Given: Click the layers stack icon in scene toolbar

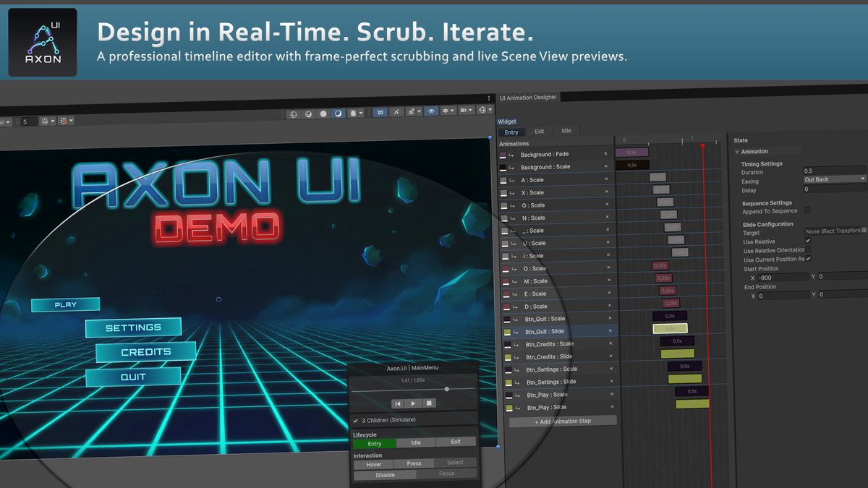Looking at the screenshot, I should click(446, 111).
